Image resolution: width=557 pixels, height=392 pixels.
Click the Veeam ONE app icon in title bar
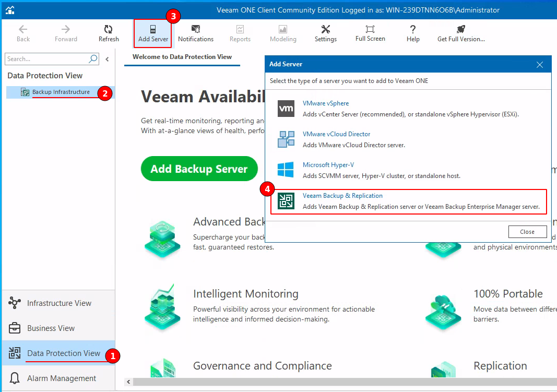tap(10, 10)
